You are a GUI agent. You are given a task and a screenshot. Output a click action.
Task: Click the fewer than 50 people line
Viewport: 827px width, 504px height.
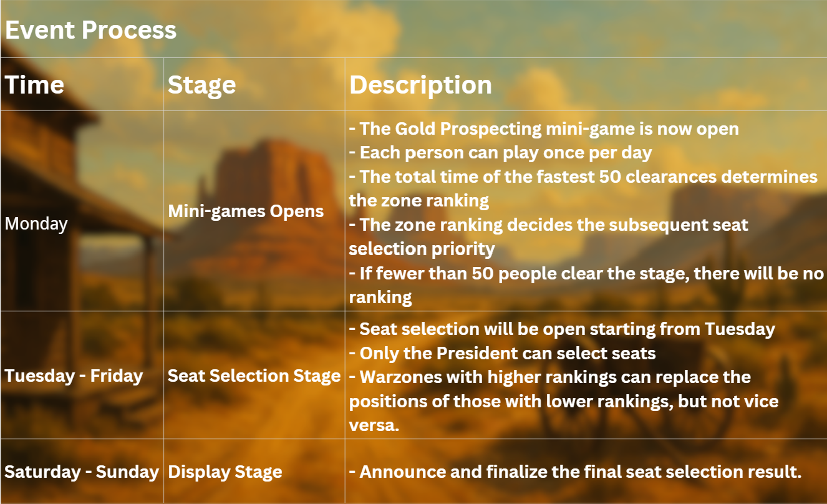(586, 284)
